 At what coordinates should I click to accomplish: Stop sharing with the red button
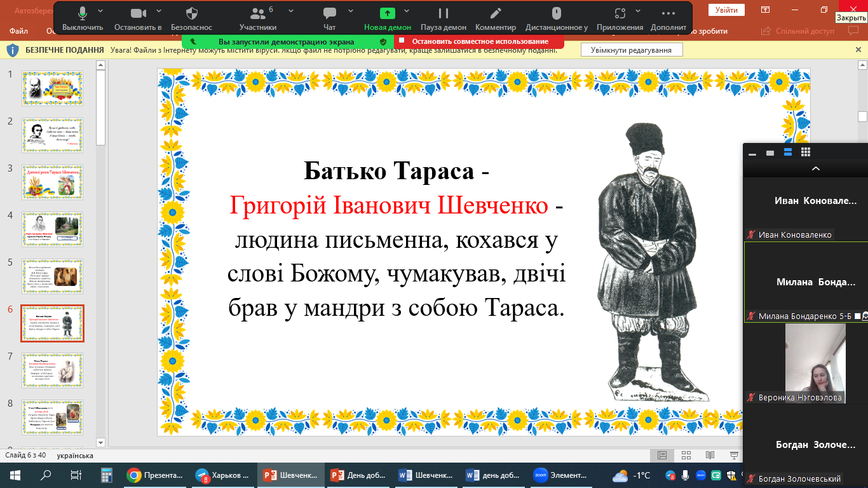coord(479,41)
